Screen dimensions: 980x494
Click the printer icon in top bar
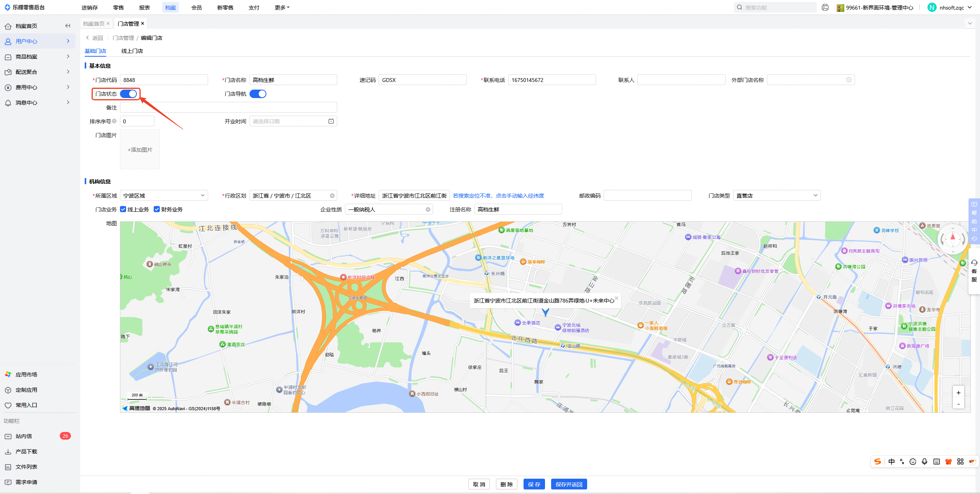point(825,8)
